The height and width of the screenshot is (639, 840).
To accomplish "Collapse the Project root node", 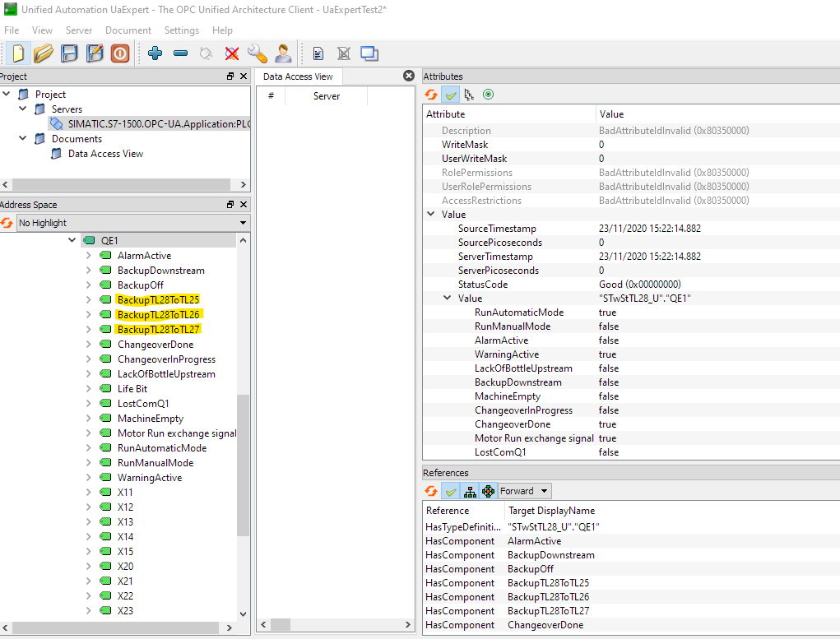I will (7, 94).
